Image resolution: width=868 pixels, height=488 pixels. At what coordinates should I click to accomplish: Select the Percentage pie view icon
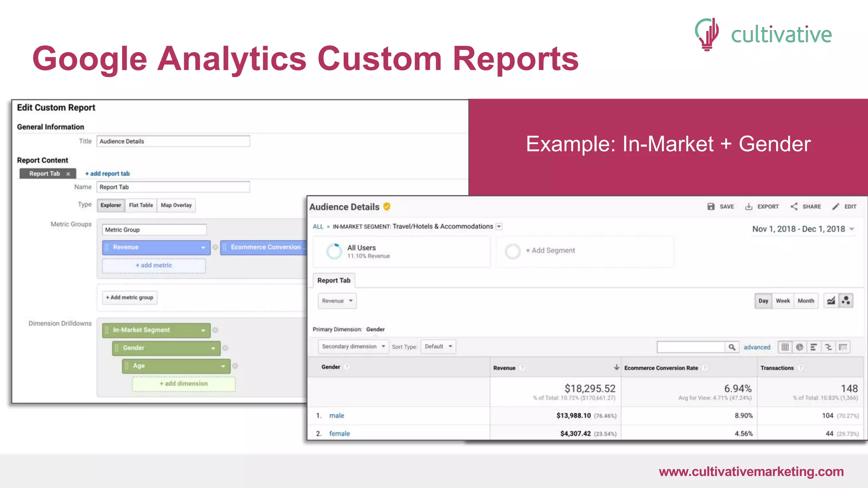click(799, 347)
